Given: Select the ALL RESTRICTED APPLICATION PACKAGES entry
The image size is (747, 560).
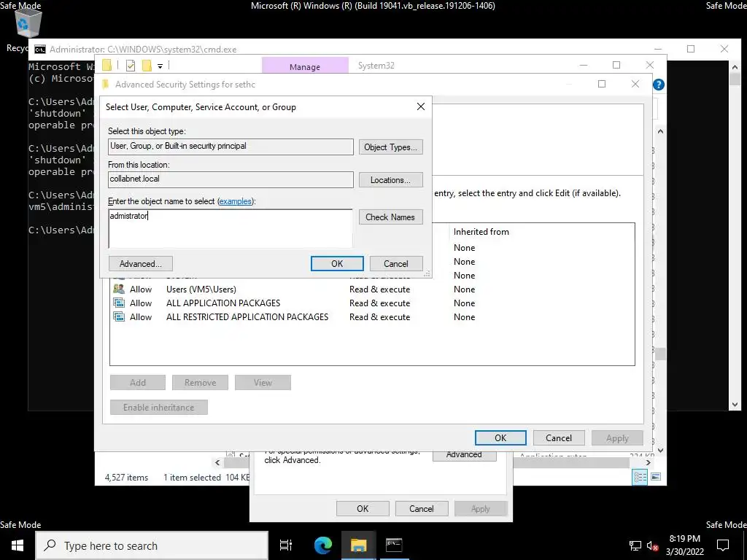Looking at the screenshot, I should (371, 316).
